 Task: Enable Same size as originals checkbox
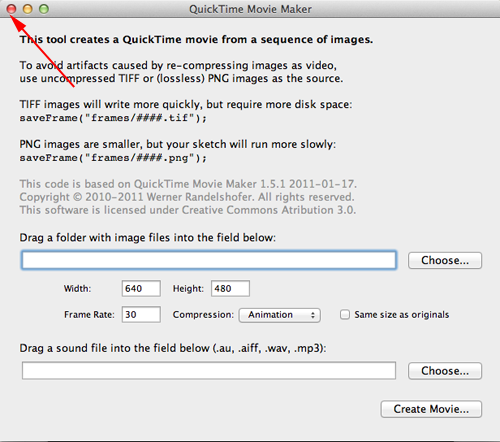point(345,315)
